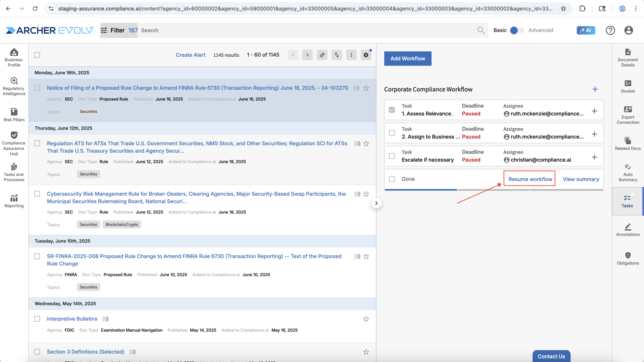Star the Cybersecurity Risk Management Rule
Image resolution: width=644 pixels, height=362 pixels.
tap(366, 194)
